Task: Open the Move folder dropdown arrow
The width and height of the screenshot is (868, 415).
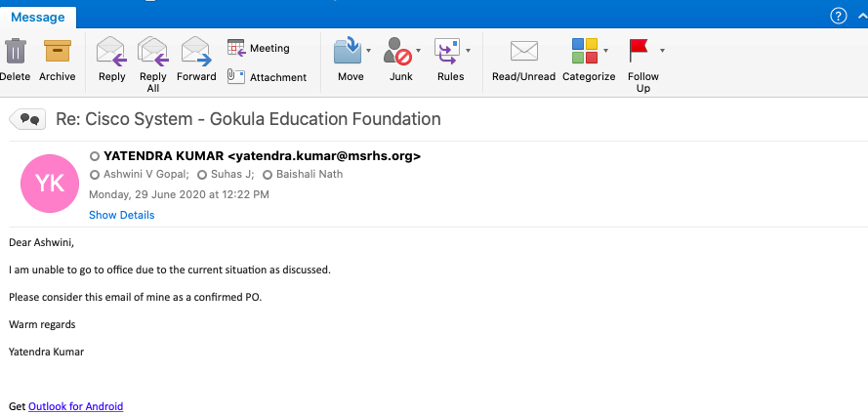Action: pyautogui.click(x=368, y=49)
